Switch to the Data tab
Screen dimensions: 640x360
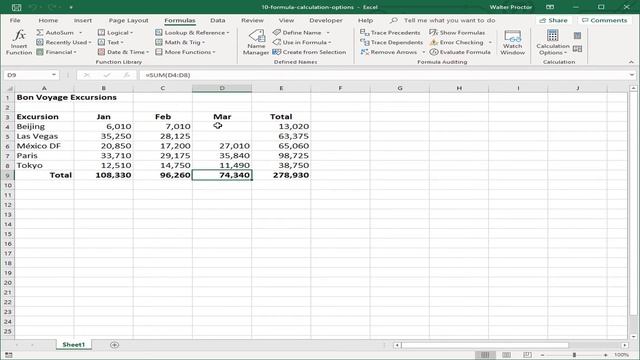(218, 20)
